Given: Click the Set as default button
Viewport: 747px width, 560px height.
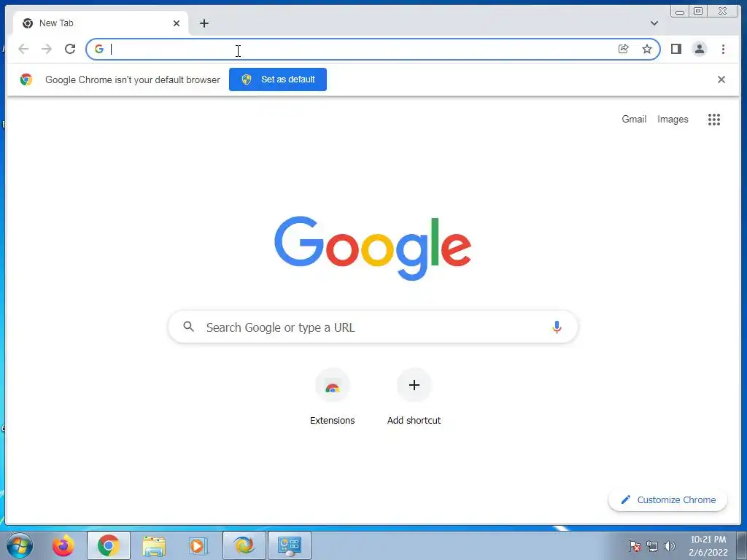Looking at the screenshot, I should point(278,79).
